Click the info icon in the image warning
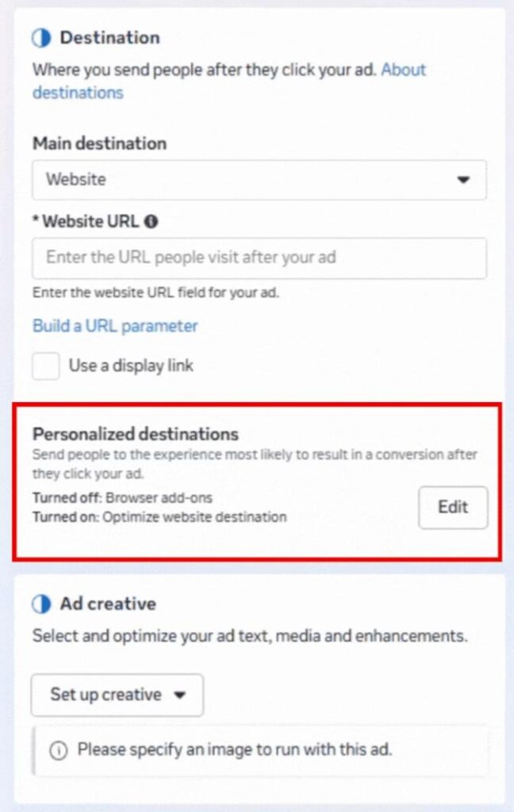Viewport: 514px width, 812px height. point(58,750)
